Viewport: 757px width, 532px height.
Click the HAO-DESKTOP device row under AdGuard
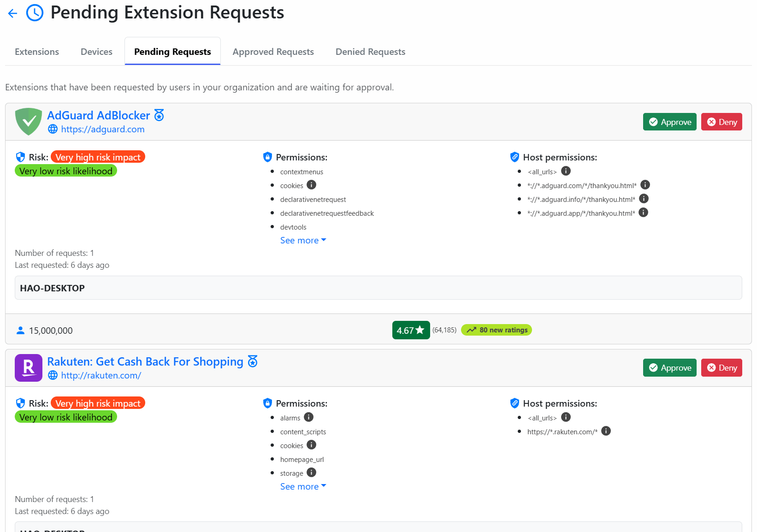coord(378,288)
